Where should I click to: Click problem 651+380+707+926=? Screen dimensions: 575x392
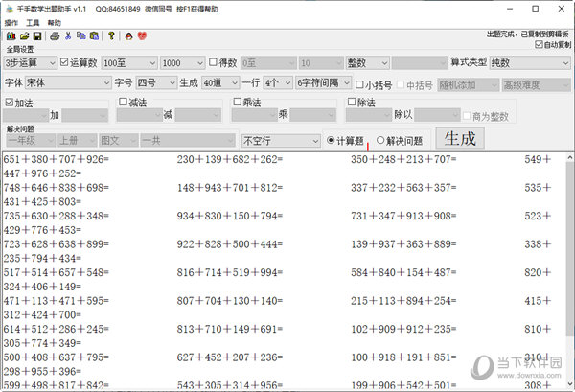57,159
